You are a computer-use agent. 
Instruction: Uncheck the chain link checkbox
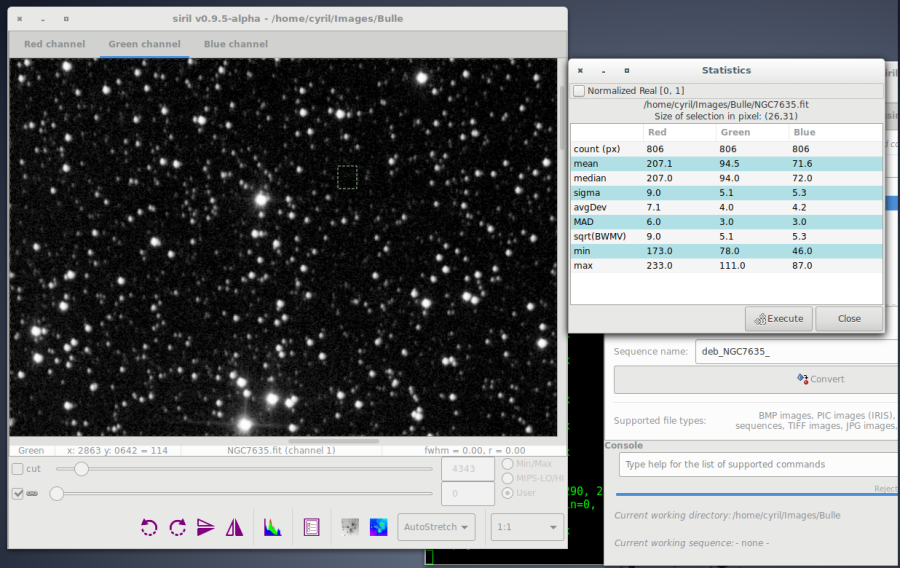point(18,493)
